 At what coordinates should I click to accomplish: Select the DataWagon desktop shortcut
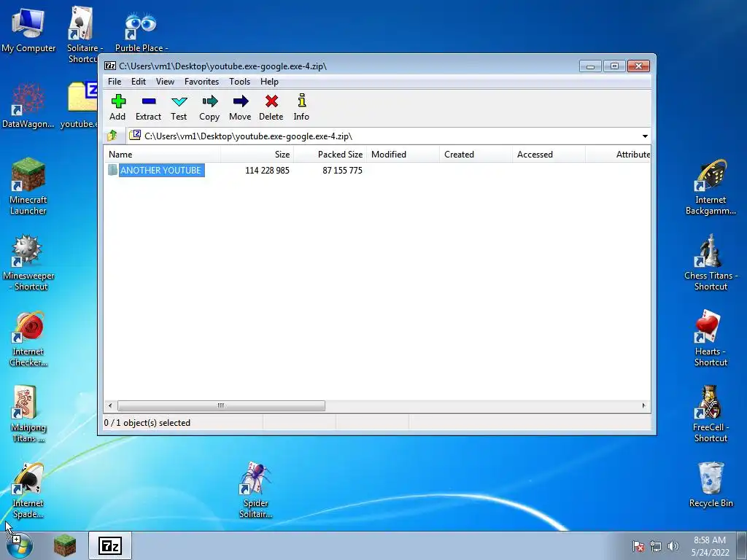28,106
